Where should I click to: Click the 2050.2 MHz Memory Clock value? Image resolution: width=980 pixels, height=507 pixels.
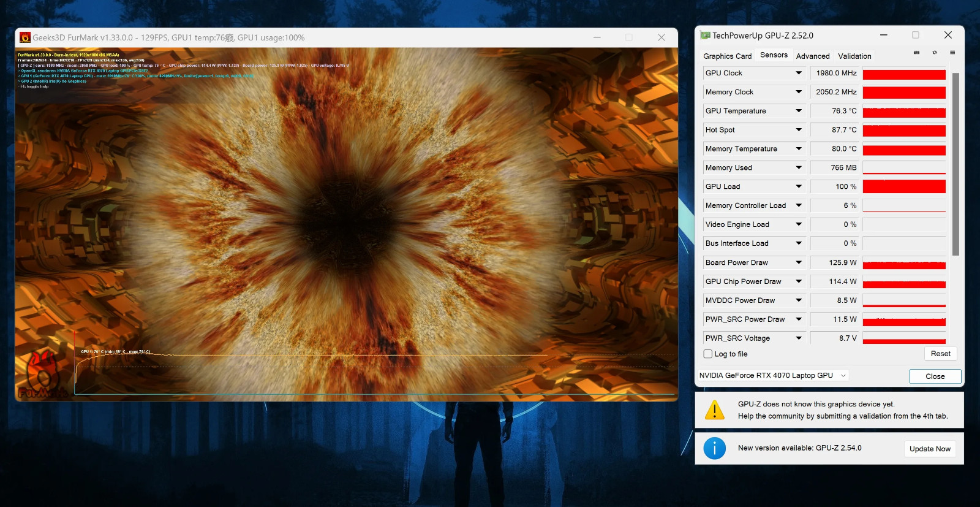pyautogui.click(x=835, y=92)
